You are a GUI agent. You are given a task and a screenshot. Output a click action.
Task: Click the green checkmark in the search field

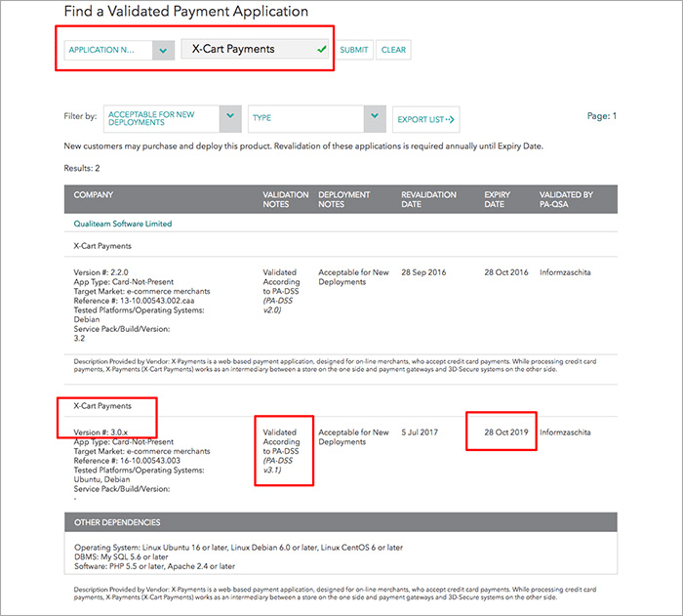[321, 49]
